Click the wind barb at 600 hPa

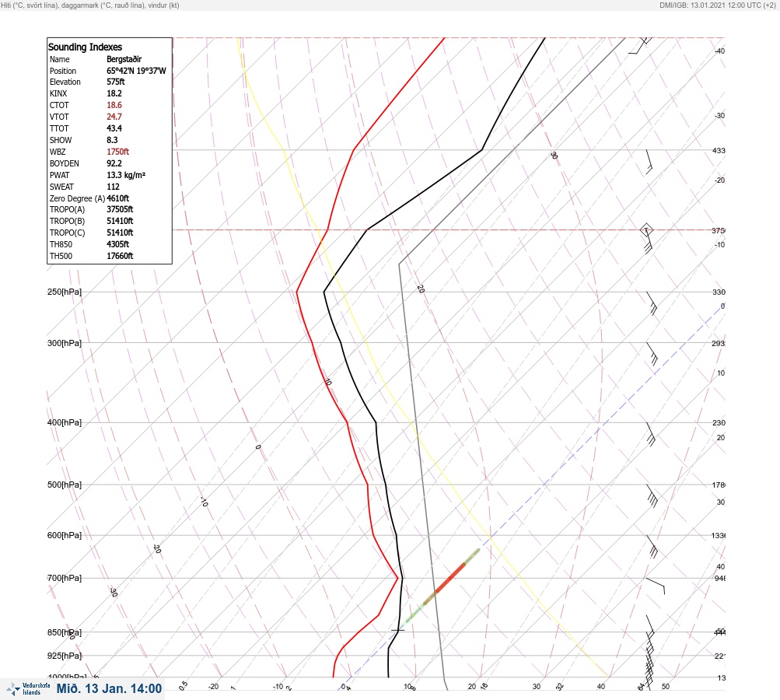click(x=652, y=546)
